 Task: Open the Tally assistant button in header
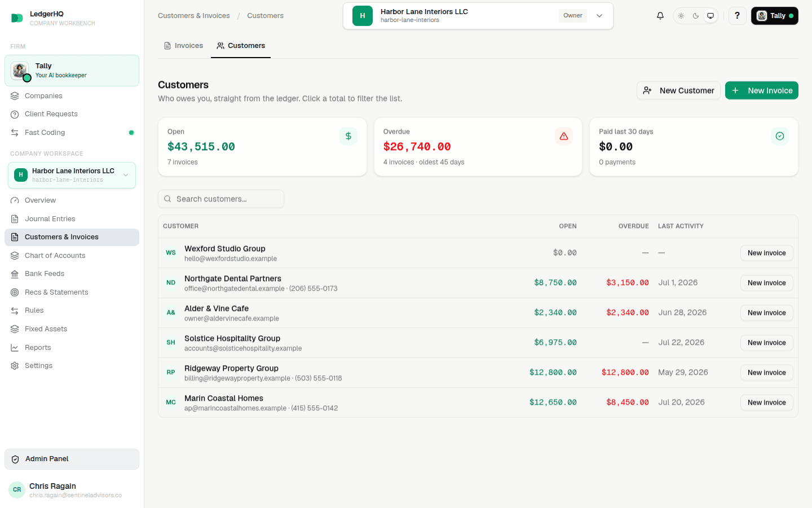(x=774, y=16)
